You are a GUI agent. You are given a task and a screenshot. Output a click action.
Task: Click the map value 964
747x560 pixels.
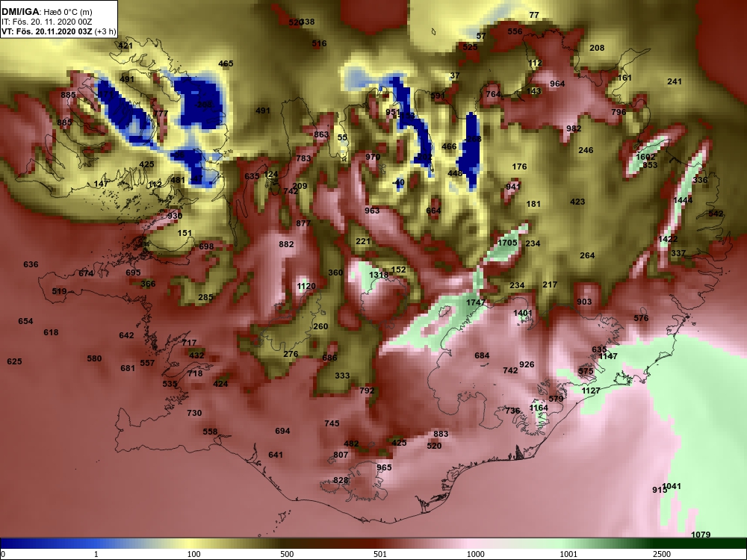(x=557, y=84)
